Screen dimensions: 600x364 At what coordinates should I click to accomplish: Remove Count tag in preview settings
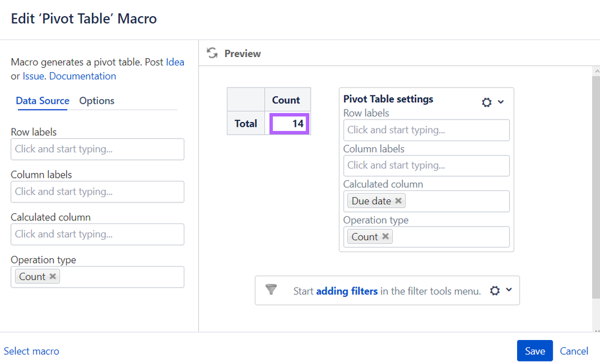pos(386,237)
